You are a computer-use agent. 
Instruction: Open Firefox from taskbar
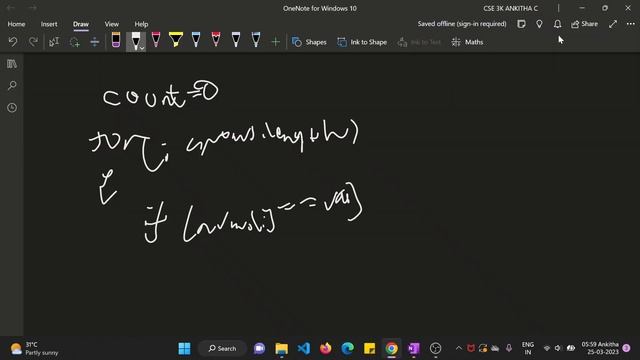click(x=325, y=349)
